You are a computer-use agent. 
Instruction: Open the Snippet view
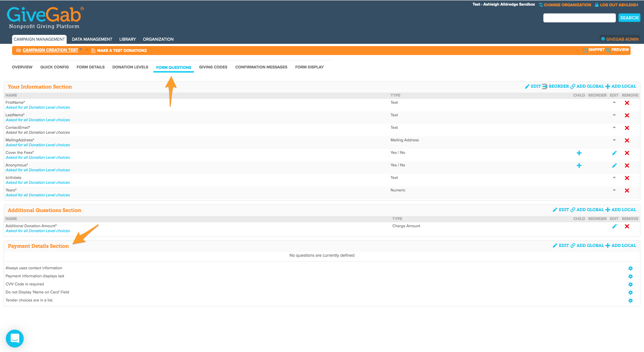coord(593,50)
